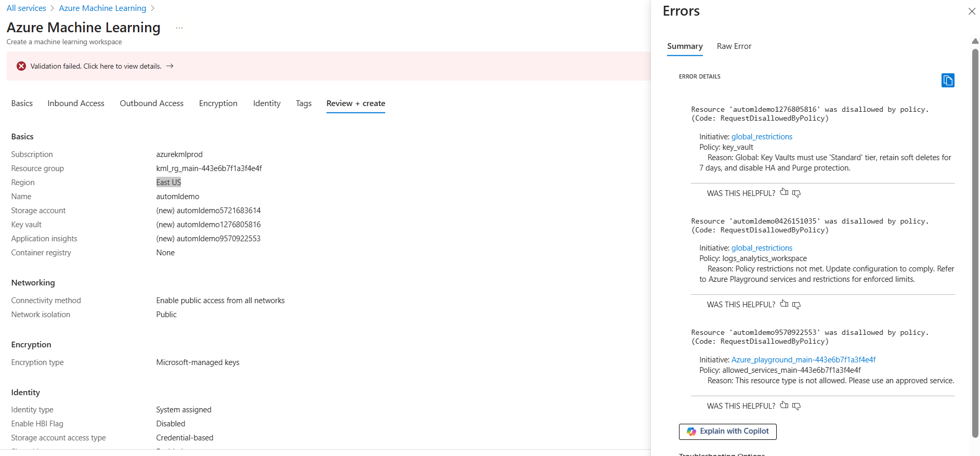This screenshot has width=980, height=456.
Task: Open the Outbound Access tab
Action: [x=152, y=103]
